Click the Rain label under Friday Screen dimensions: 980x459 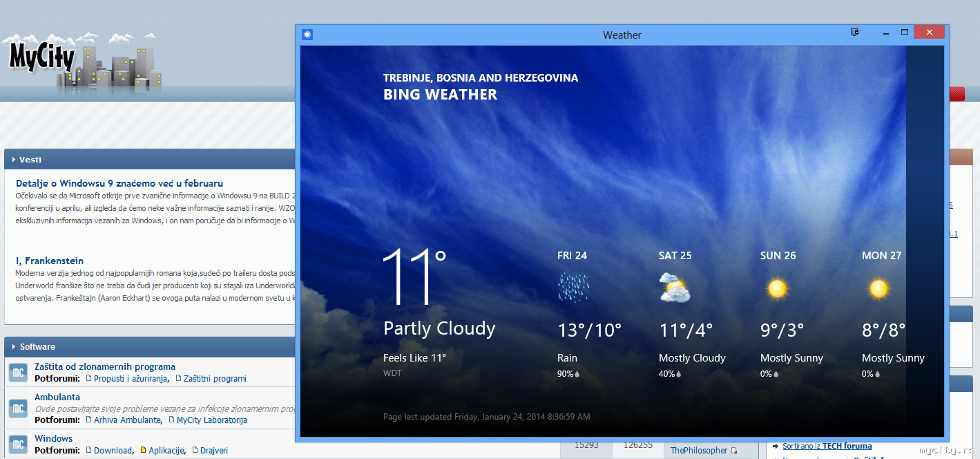pyautogui.click(x=567, y=358)
